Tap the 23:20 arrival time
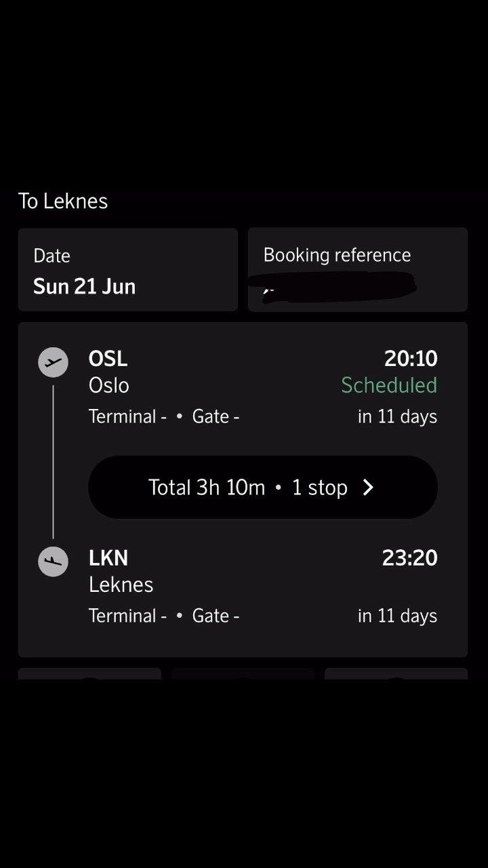This screenshot has width=488, height=868. point(409,557)
